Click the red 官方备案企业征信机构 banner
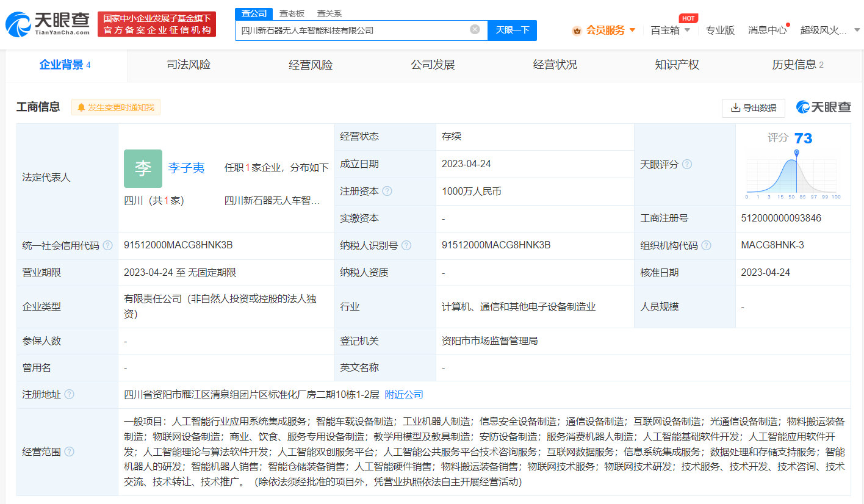 click(157, 24)
